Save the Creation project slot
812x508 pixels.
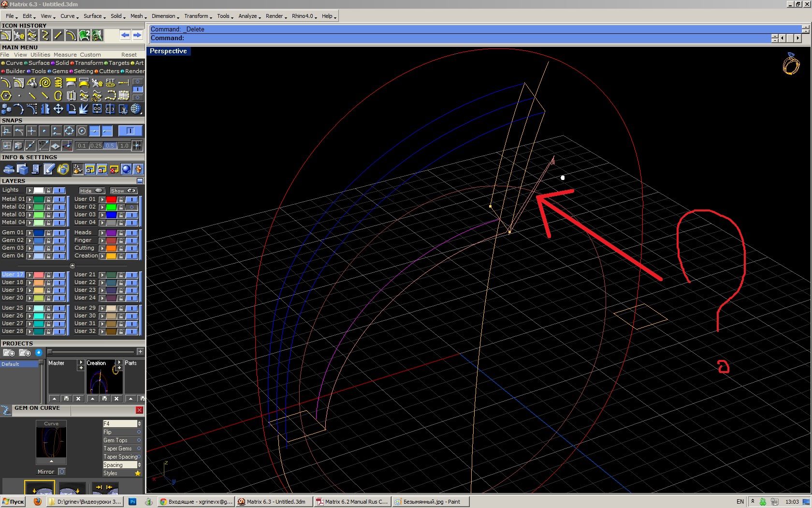(104, 399)
